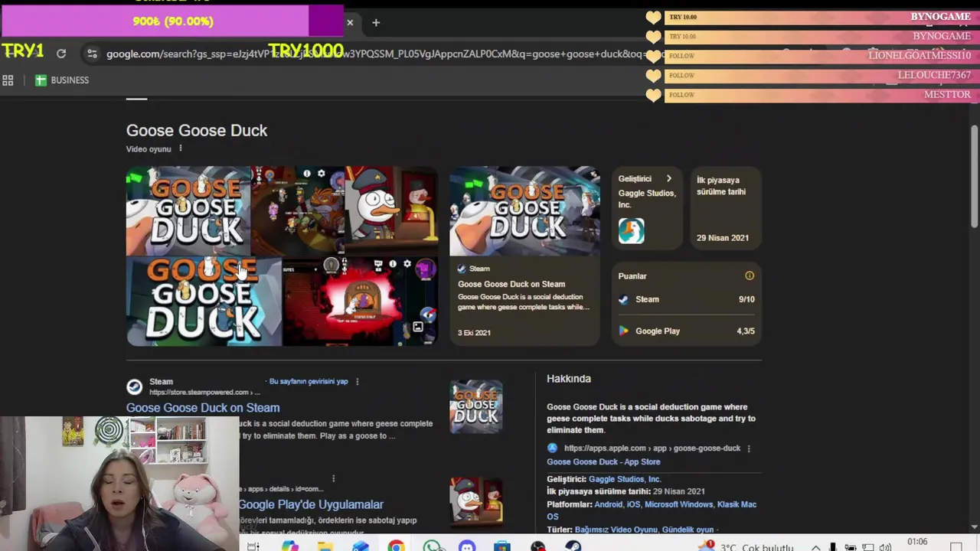Show hidden tray icons chevron
Screen dimensions: 980x551
[815, 547]
